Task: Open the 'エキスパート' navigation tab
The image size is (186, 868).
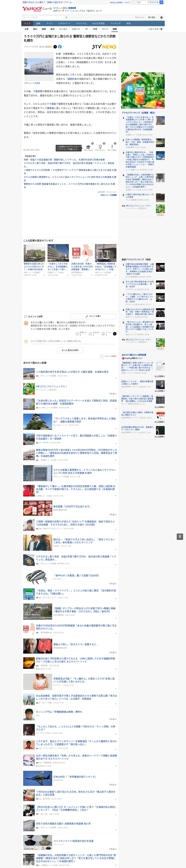Action: [64, 24]
